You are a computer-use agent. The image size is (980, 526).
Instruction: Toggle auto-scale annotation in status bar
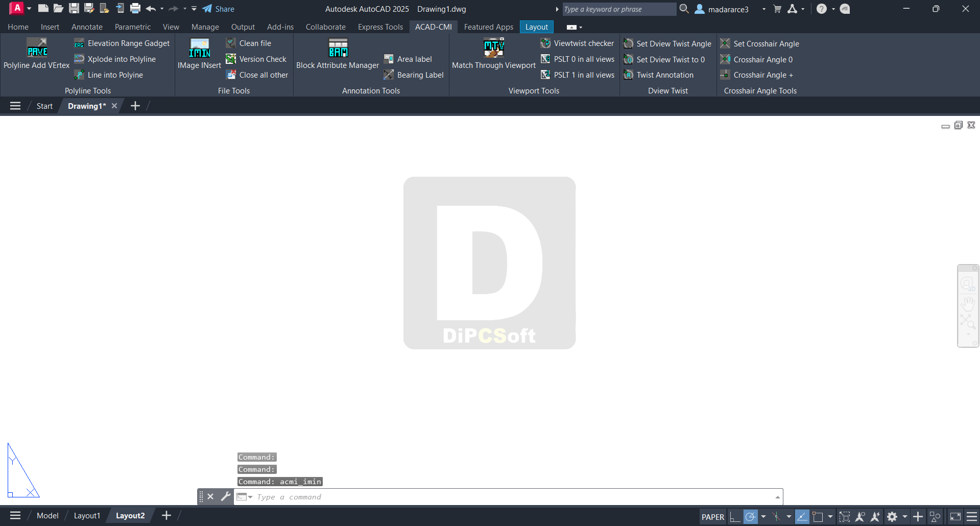pyautogui.click(x=875, y=517)
